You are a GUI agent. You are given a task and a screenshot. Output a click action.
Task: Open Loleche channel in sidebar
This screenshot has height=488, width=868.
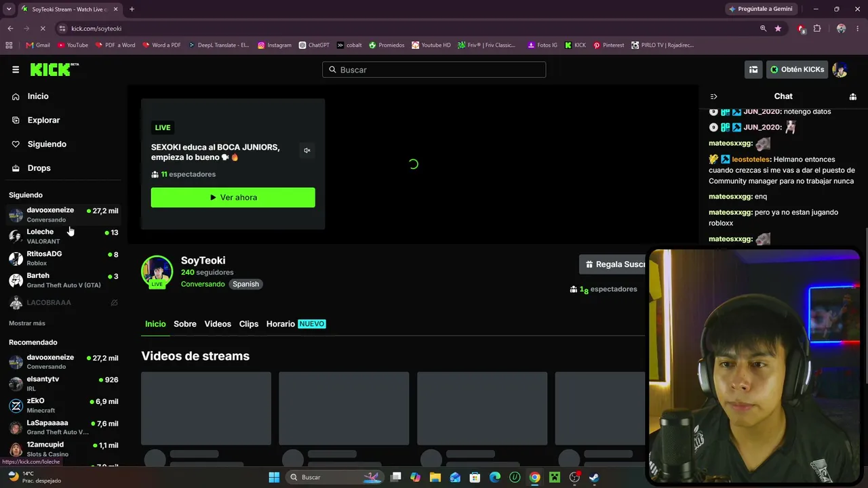point(64,236)
